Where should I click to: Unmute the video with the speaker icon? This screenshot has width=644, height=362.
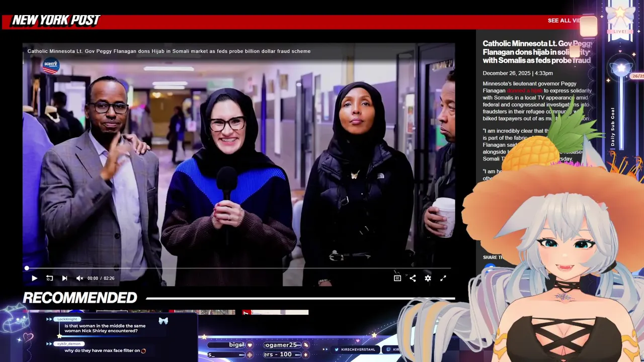tap(79, 278)
